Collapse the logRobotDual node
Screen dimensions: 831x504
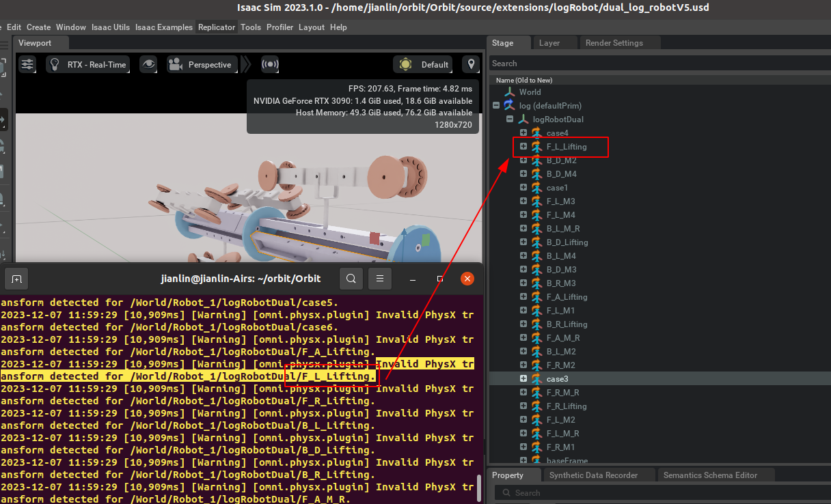pyautogui.click(x=510, y=120)
